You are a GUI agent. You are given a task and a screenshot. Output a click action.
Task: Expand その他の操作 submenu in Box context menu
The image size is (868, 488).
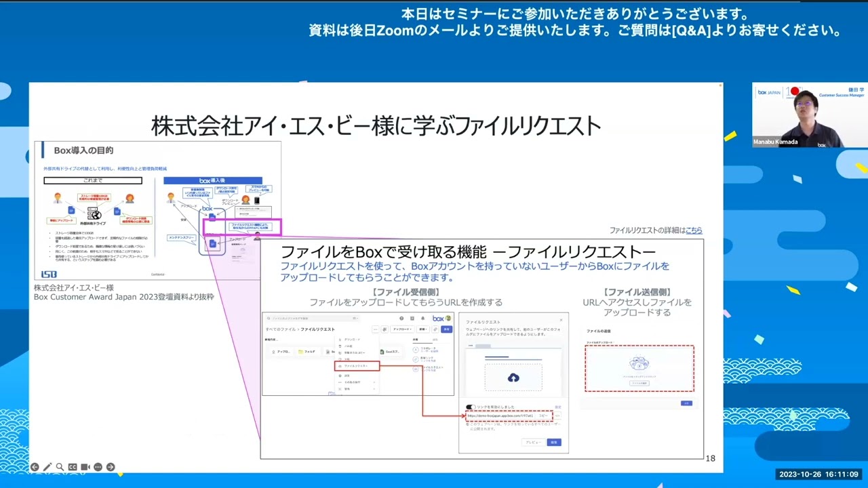coord(357,382)
